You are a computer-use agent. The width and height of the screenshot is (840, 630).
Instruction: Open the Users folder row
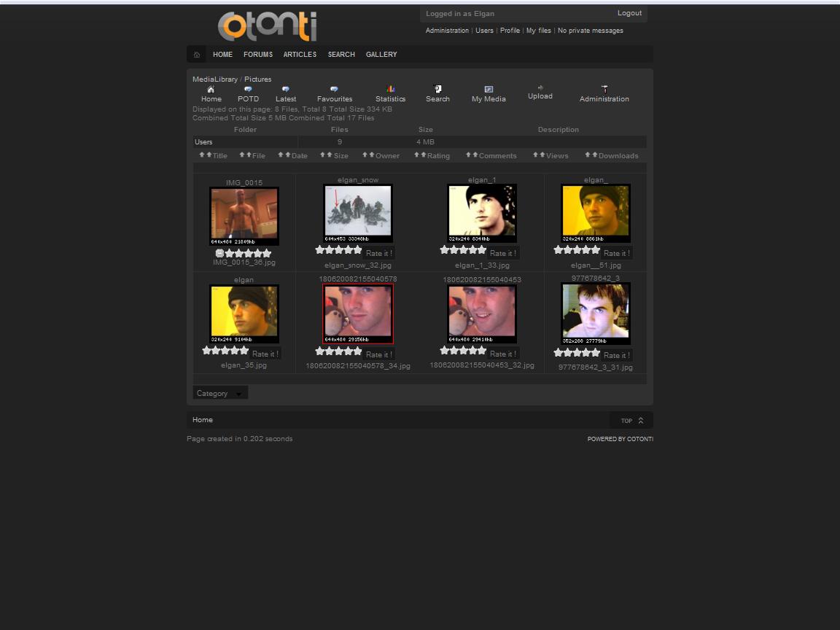tap(204, 142)
